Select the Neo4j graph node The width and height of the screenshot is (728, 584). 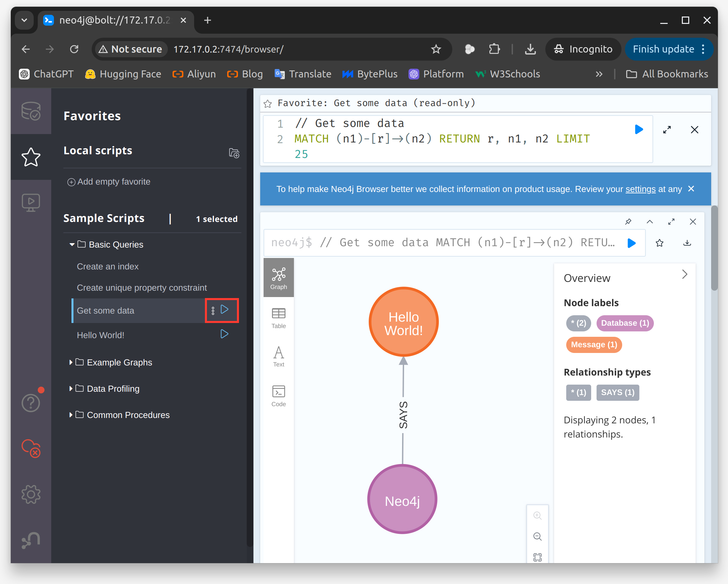point(402,500)
